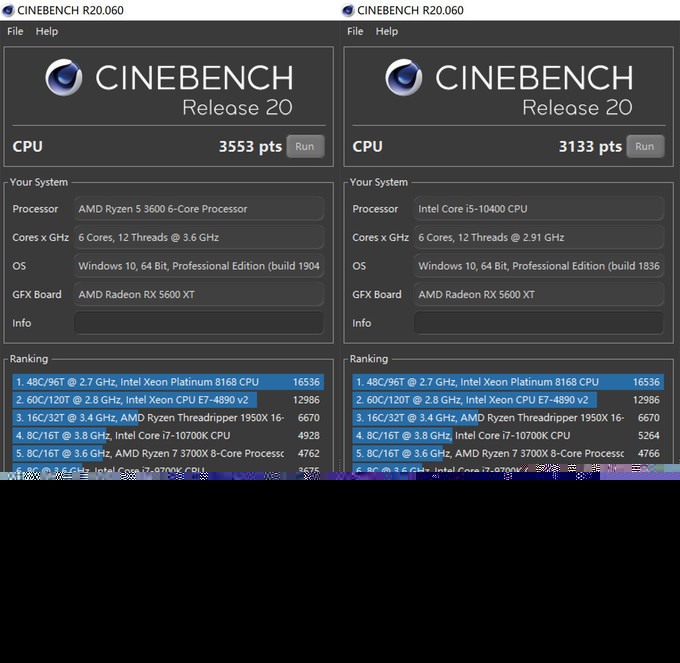Image resolution: width=680 pixels, height=663 pixels.
Task: Select AMD Ryzen 5 3600 6-Core Processor field
Action: coord(199,209)
